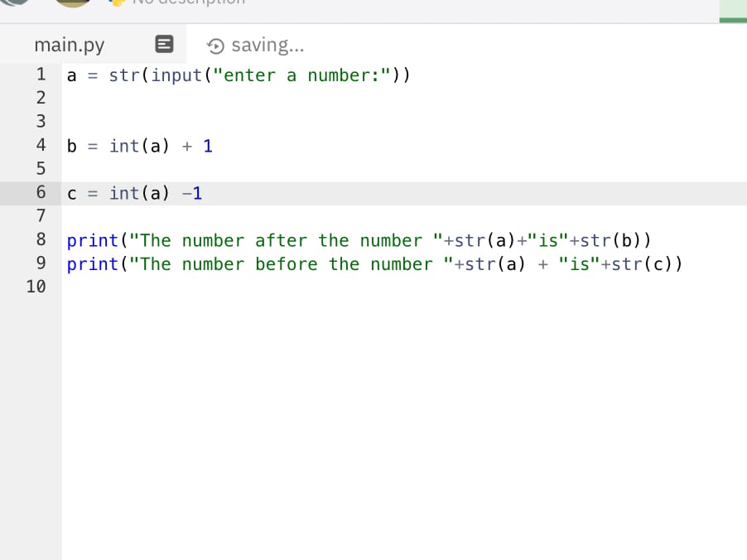Click the print keyword on line 8
The width and height of the screenshot is (747, 560).
pos(93,241)
